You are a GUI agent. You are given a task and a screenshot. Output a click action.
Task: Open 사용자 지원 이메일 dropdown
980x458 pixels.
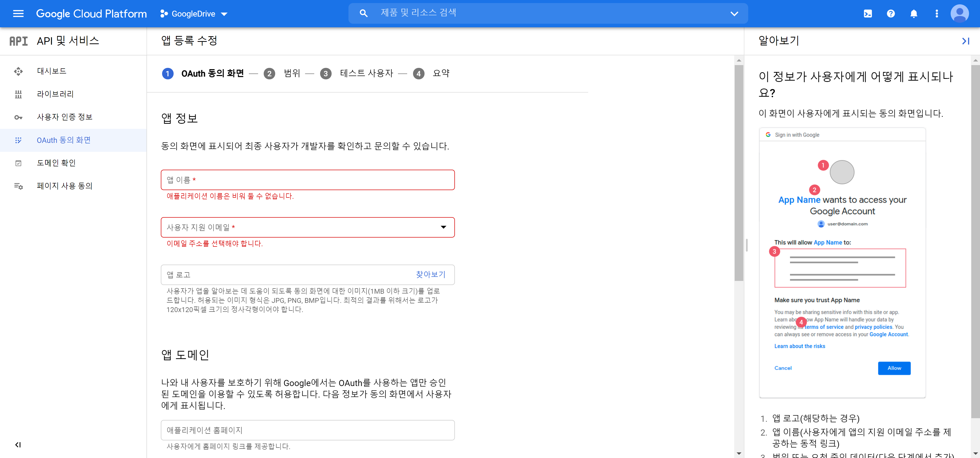click(x=307, y=227)
